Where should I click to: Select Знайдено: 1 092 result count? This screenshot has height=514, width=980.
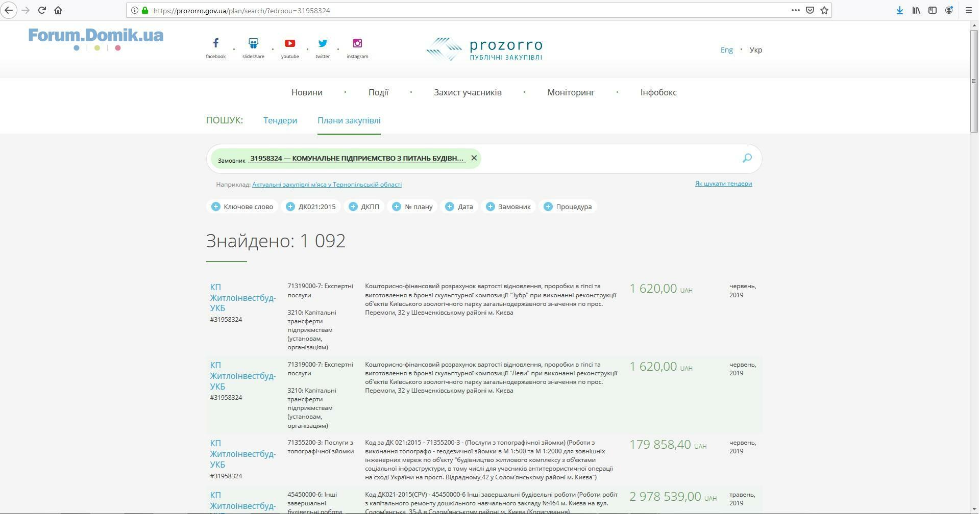click(276, 241)
